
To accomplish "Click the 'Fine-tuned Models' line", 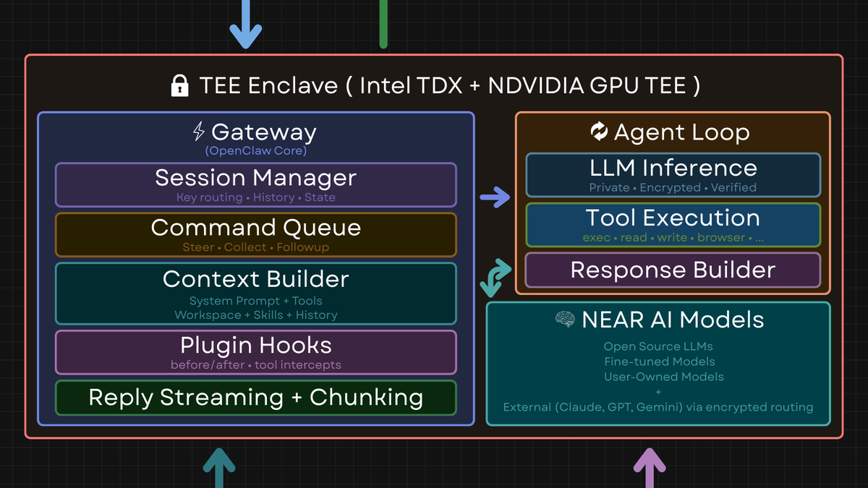I will coord(659,361).
